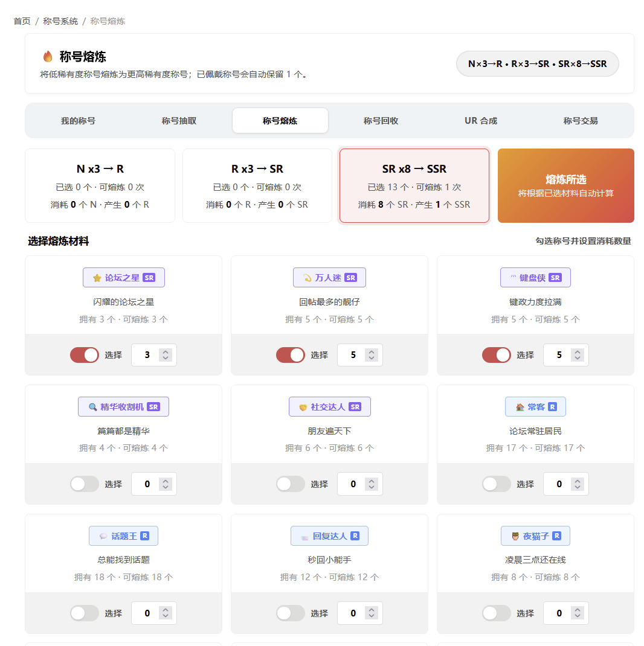
Task: Click the 话题王 quantity stepper arrows
Action: 166,613
